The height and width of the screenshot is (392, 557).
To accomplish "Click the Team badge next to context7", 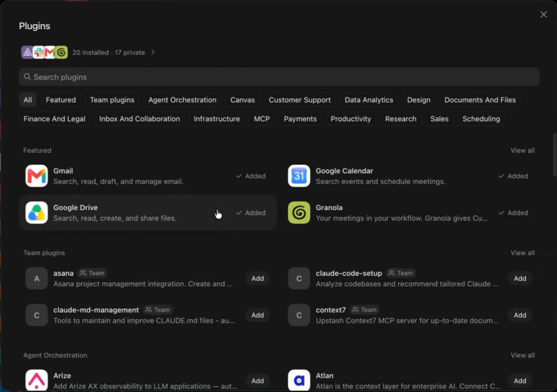I will click(x=365, y=310).
